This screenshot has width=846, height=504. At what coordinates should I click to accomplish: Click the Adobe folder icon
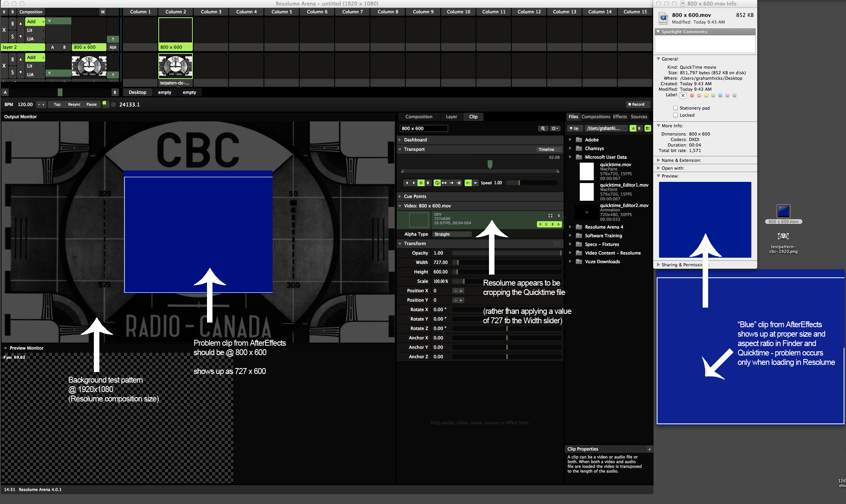point(579,140)
